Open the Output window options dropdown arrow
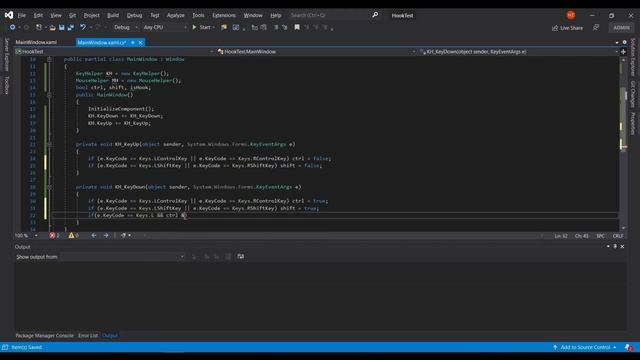Image resolution: width=640 pixels, height=360 pixels. [x=608, y=247]
